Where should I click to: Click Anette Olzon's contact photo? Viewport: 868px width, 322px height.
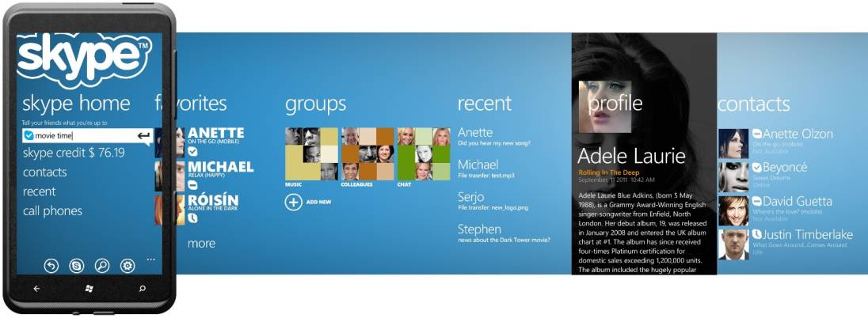point(733,143)
